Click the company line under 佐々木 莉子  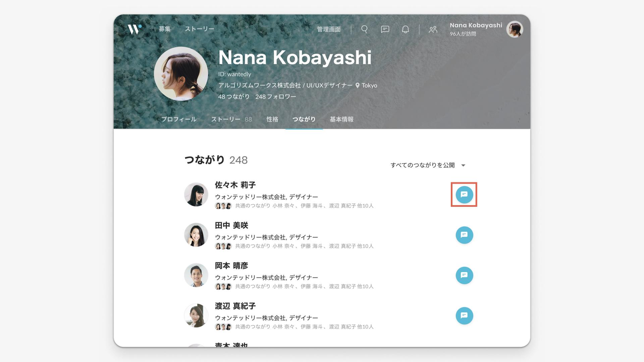tap(267, 197)
